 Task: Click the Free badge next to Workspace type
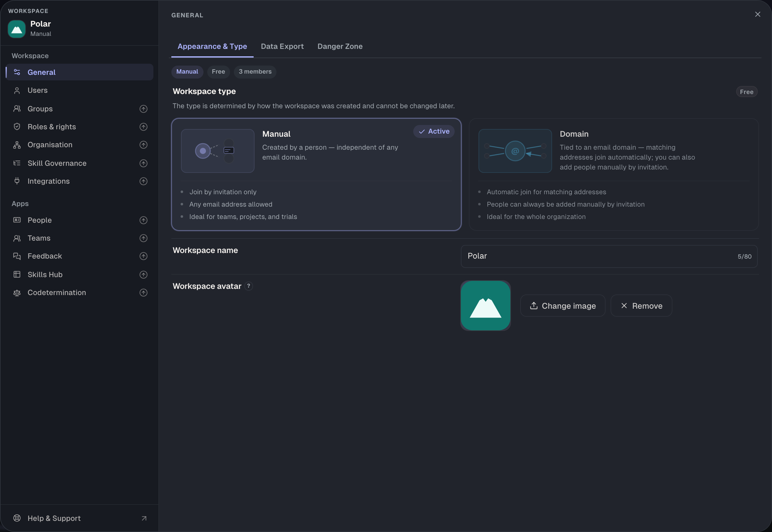(x=747, y=92)
